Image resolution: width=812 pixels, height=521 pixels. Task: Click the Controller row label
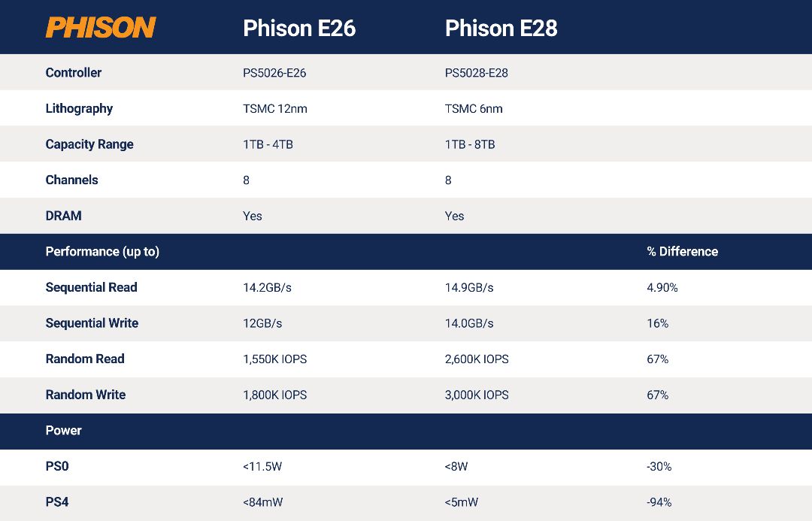tap(74, 72)
